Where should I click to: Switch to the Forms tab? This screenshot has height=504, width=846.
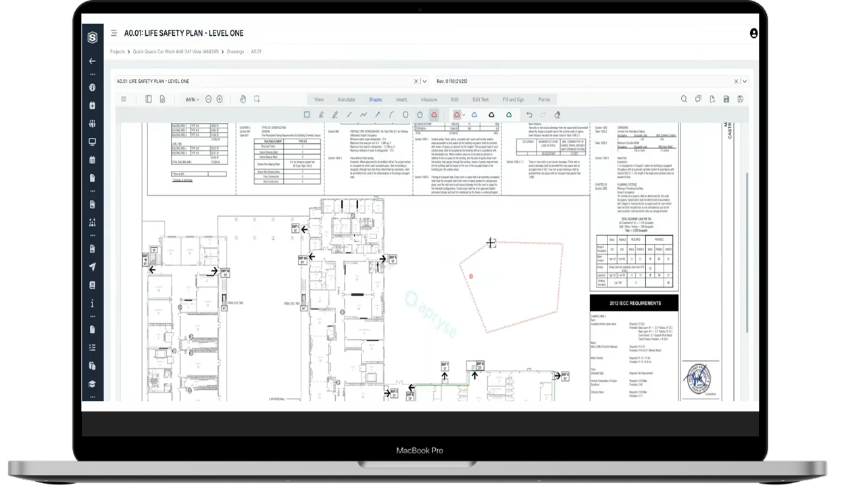tap(544, 99)
